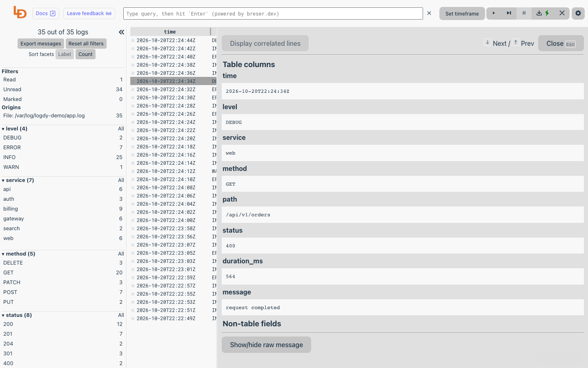
Task: Select the log row at 22:23:05Z
Action: pos(174,253)
